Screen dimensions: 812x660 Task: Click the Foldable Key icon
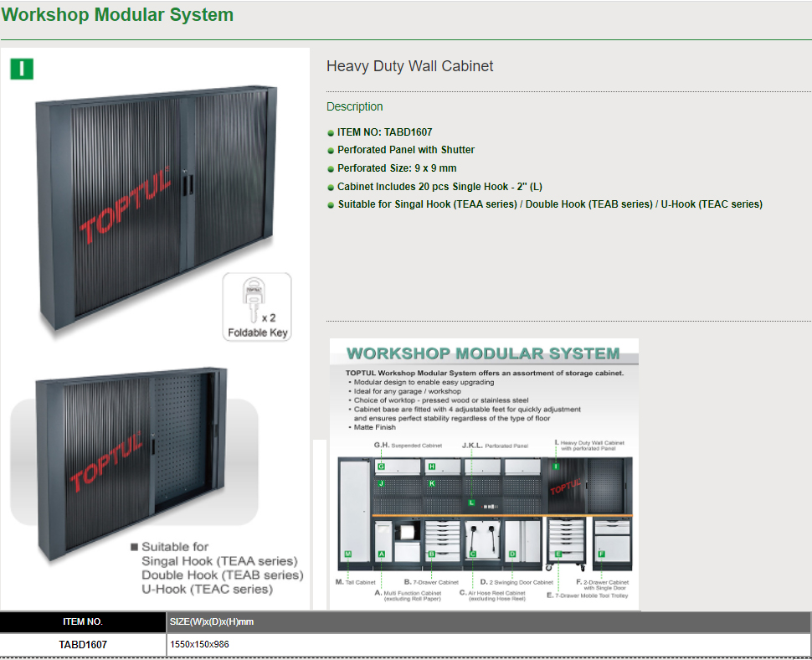pyautogui.click(x=257, y=307)
